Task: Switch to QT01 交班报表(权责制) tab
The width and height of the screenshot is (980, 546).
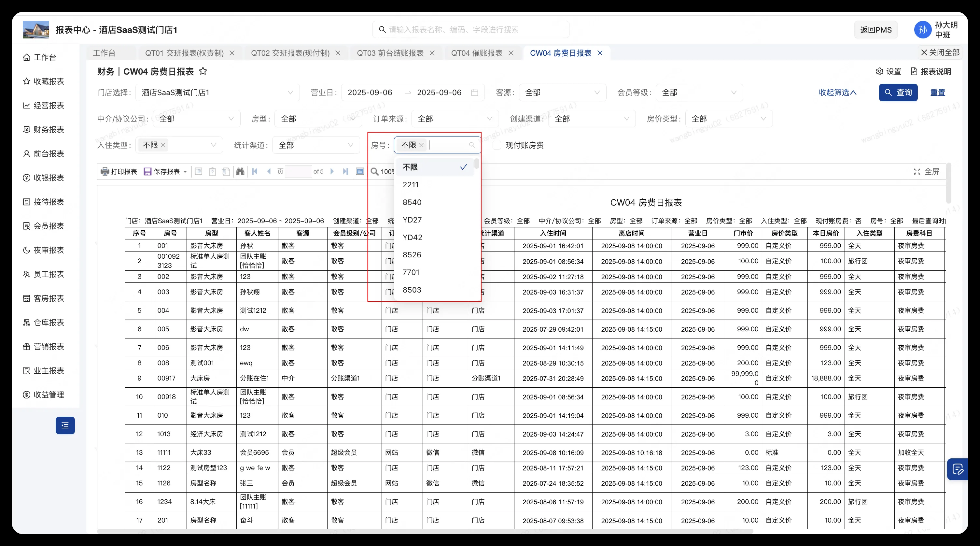Action: coord(184,53)
